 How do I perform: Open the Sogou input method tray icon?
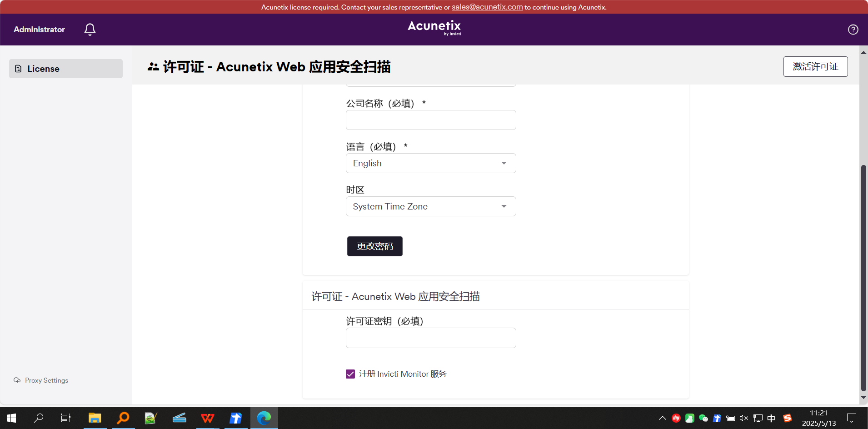788,418
